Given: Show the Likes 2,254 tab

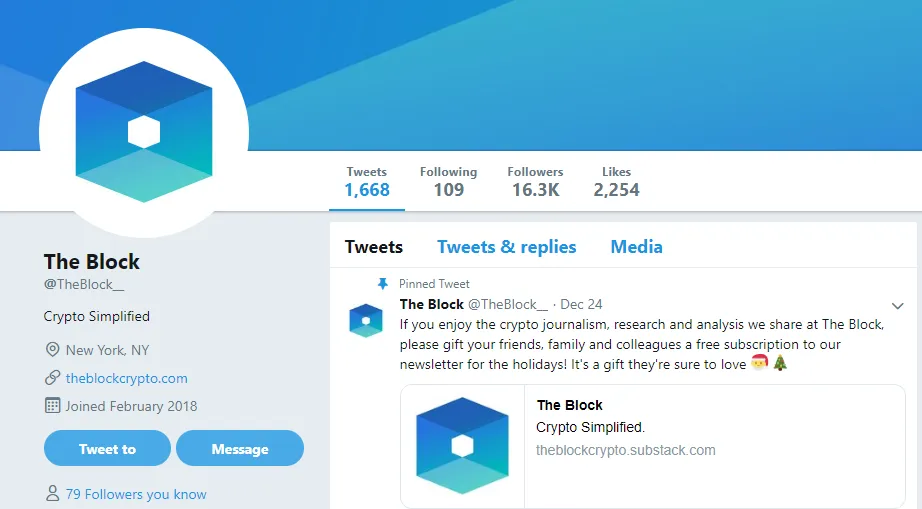Looking at the screenshot, I should click(x=616, y=182).
